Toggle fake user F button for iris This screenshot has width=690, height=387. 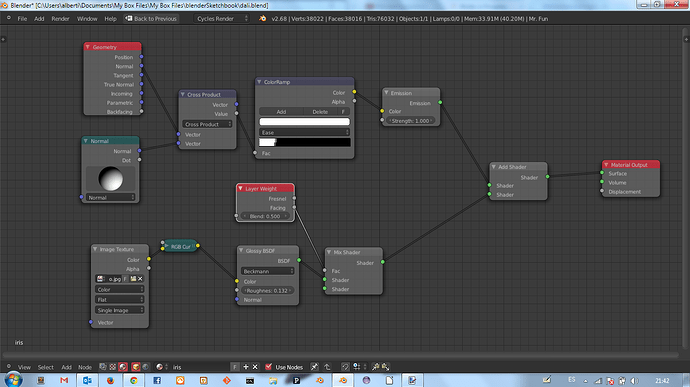[235, 367]
